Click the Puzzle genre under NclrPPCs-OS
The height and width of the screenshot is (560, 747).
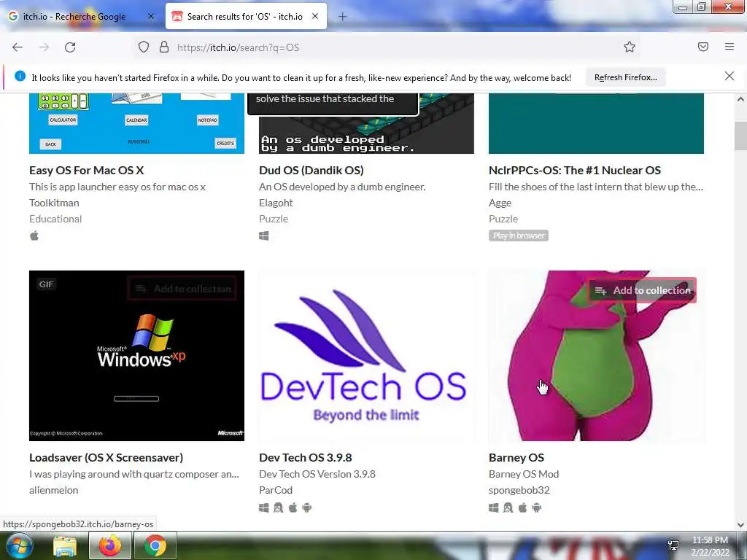pyautogui.click(x=503, y=219)
